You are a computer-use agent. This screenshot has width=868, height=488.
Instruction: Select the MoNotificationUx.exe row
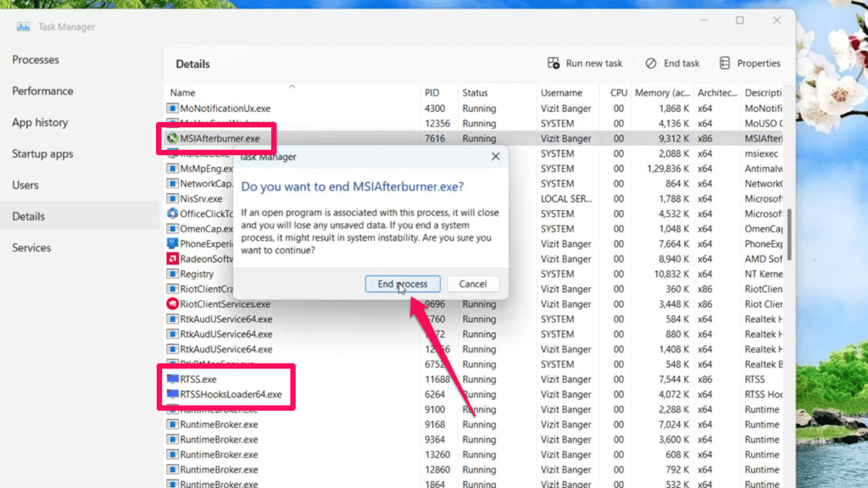point(475,108)
